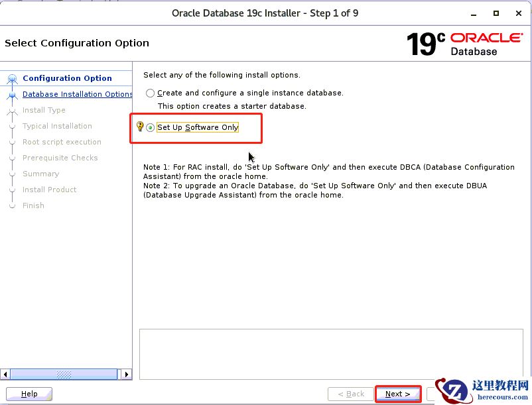Open the Database Installation Options step link
The width and height of the screenshot is (532, 405).
(x=78, y=94)
